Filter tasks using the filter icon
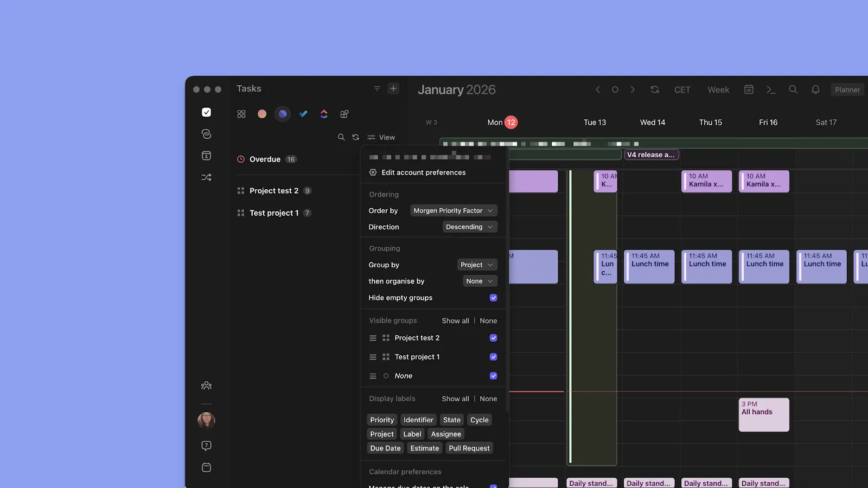This screenshot has width=868, height=488. tap(377, 88)
